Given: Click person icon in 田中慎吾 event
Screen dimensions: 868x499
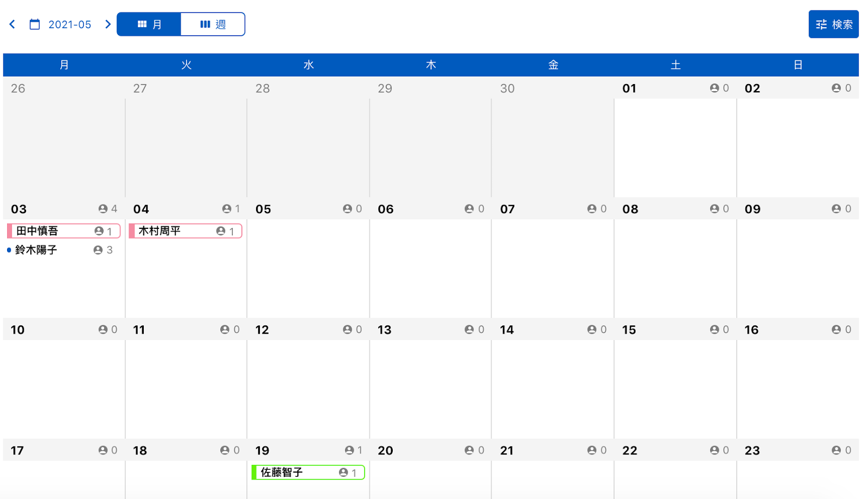Looking at the screenshot, I should tap(99, 231).
